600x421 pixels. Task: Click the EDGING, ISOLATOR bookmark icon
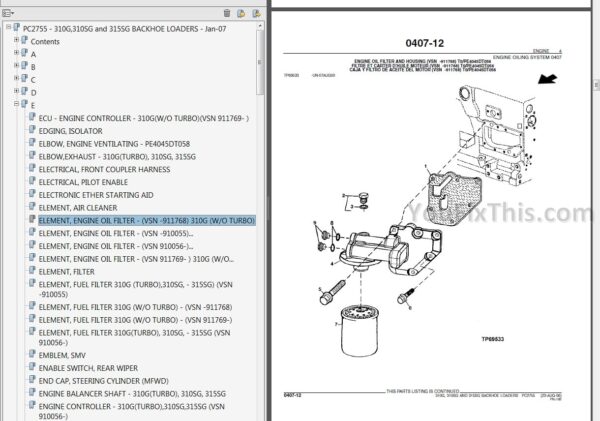click(x=31, y=130)
